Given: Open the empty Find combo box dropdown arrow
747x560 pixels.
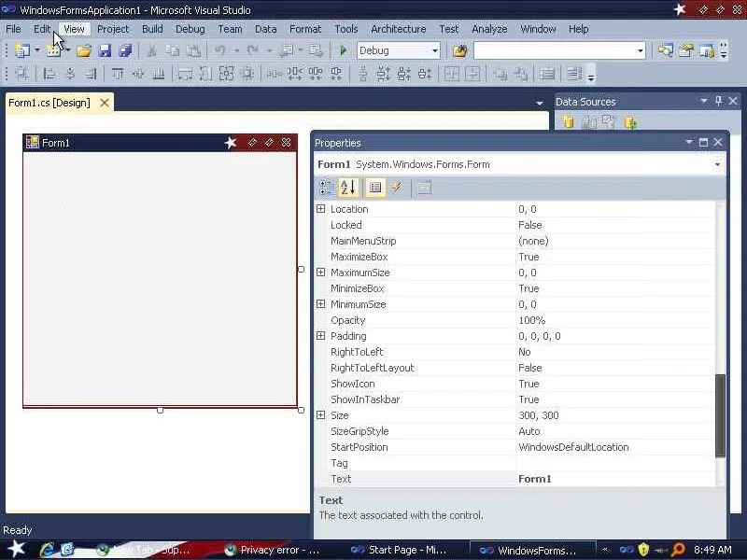Looking at the screenshot, I should tap(641, 51).
